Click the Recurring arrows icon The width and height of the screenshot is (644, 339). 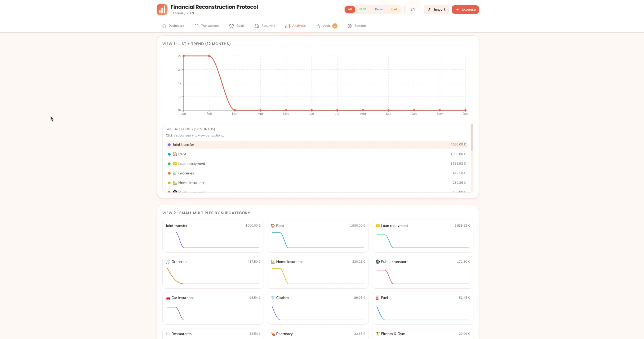point(257,26)
